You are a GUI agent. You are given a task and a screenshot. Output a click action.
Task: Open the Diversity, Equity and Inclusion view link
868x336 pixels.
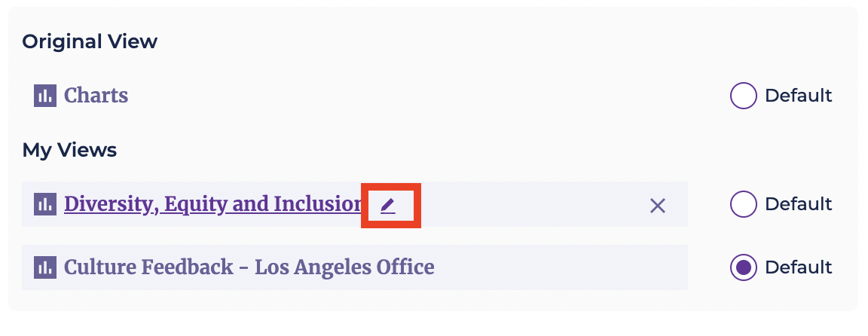click(x=213, y=204)
